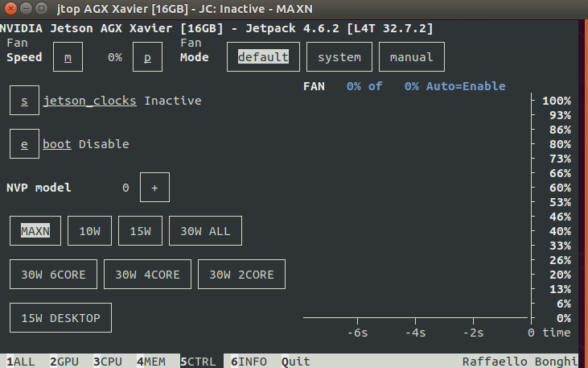This screenshot has width=588, height=368.
Task: Click the 100% label on fan chart axis
Action: tap(557, 101)
